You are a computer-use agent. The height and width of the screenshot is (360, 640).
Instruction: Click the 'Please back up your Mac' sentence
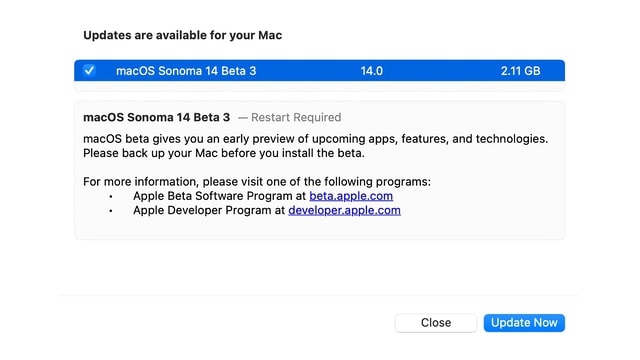click(224, 153)
